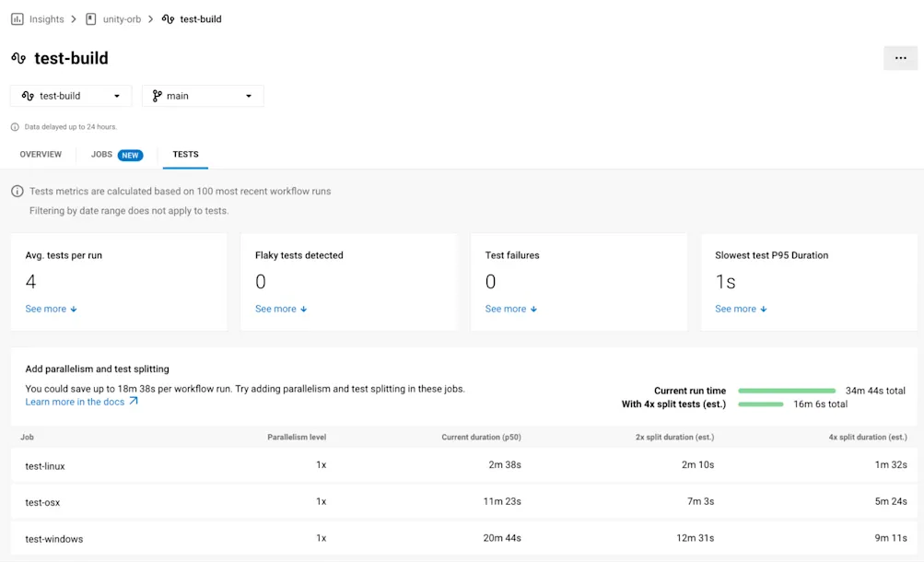Click the workflow icon beside the test-build heading
Screen dimensions: 924x562
pyautogui.click(x=18, y=58)
